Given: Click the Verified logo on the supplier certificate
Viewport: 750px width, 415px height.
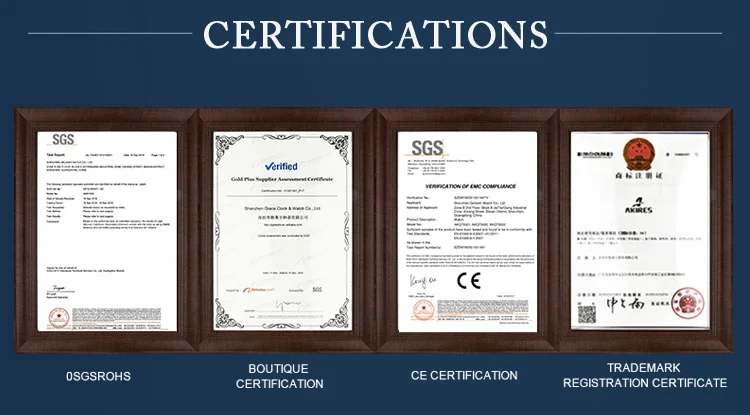Looking at the screenshot, I should click(x=281, y=166).
